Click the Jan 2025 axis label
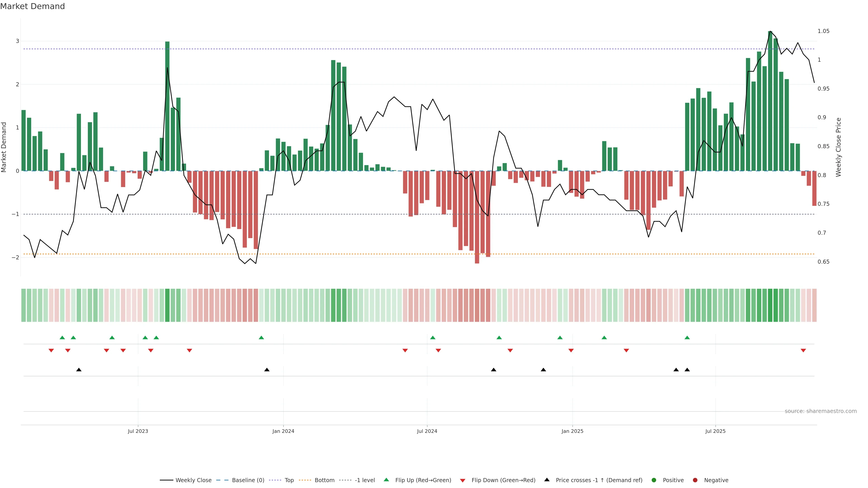Screen dimensions: 868x488 572,431
